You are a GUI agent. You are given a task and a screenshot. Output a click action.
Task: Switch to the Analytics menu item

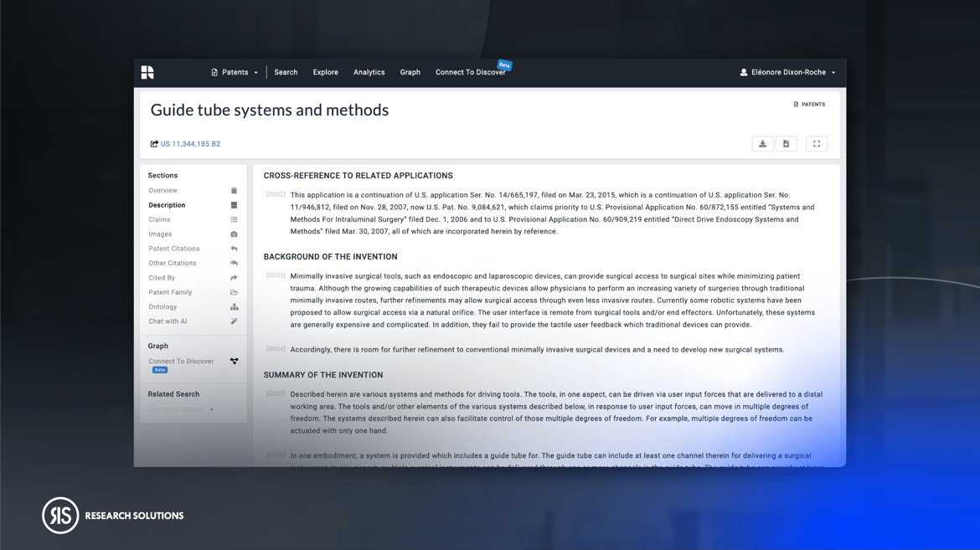pyautogui.click(x=369, y=72)
